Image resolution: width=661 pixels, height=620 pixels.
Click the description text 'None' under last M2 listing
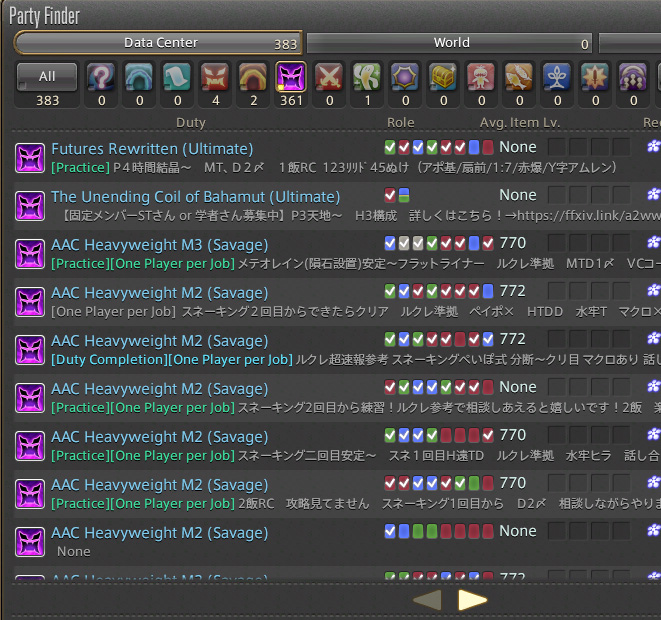[x=74, y=552]
